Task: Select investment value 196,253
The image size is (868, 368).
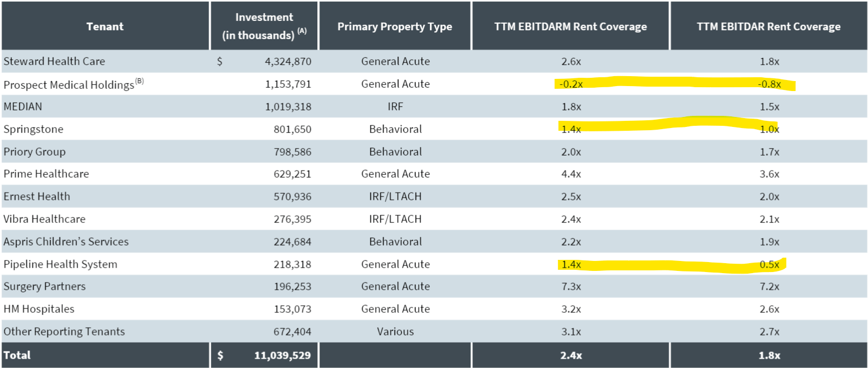Action: (x=292, y=286)
